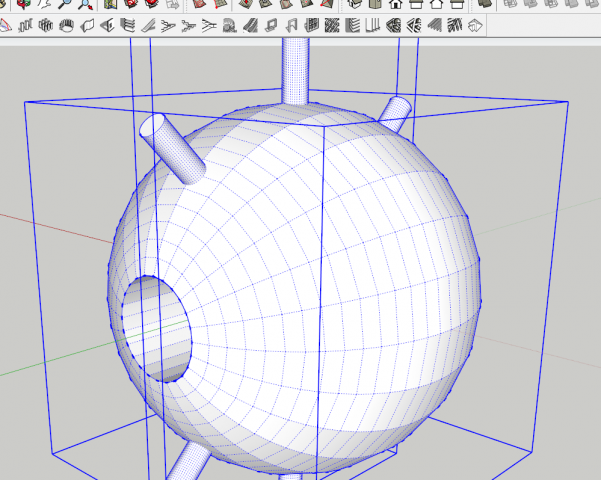Select the cylinder at sphere's upper left
This screenshot has width=601, height=480.
pos(172,149)
